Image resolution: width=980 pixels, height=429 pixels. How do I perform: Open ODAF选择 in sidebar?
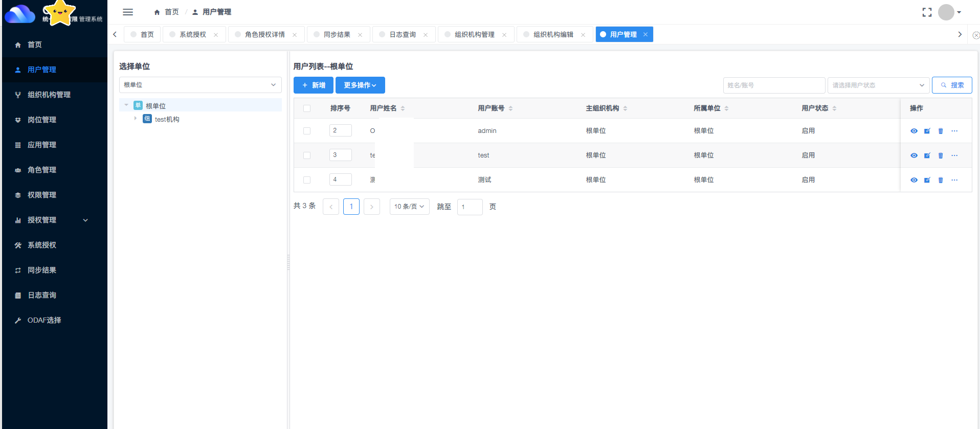click(54, 320)
